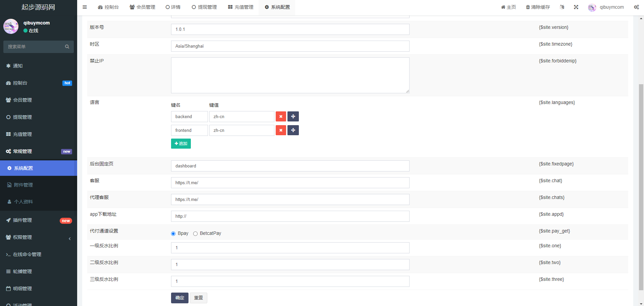Screen dimensions: 644x306
Task: Select the BetcatPay radio option
Action: pyautogui.click(x=195, y=234)
